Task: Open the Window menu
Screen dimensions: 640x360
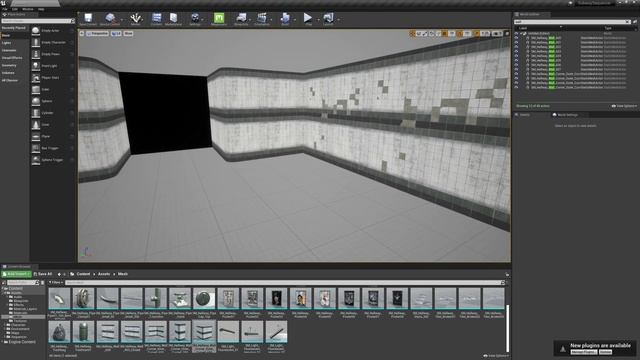Action: [28, 9]
